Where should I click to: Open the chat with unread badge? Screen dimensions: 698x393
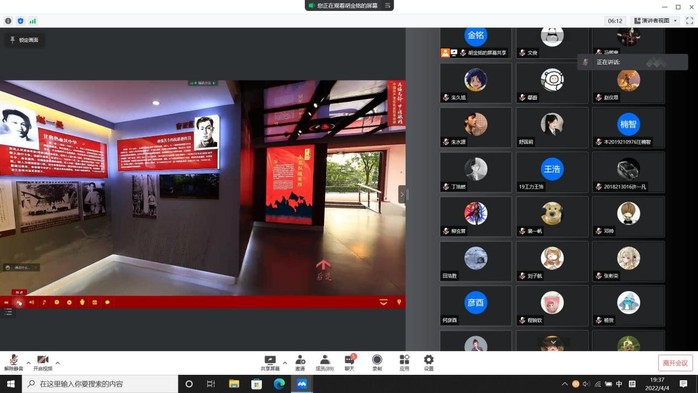point(350,363)
